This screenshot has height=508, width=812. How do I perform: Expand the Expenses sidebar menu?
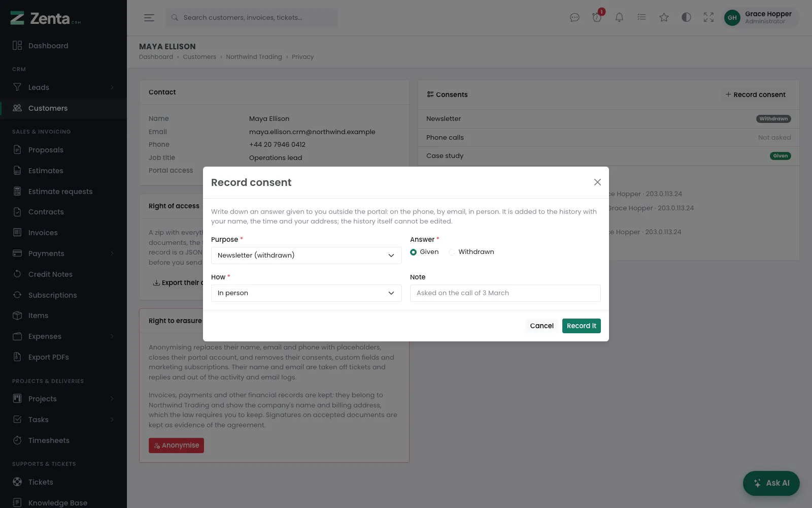tap(63, 336)
